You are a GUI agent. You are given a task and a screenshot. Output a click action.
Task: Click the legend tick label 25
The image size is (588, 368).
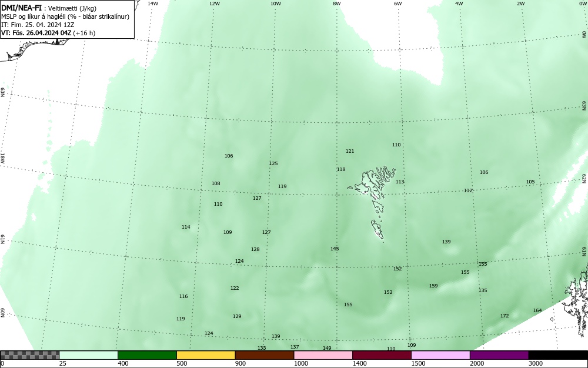(64, 363)
